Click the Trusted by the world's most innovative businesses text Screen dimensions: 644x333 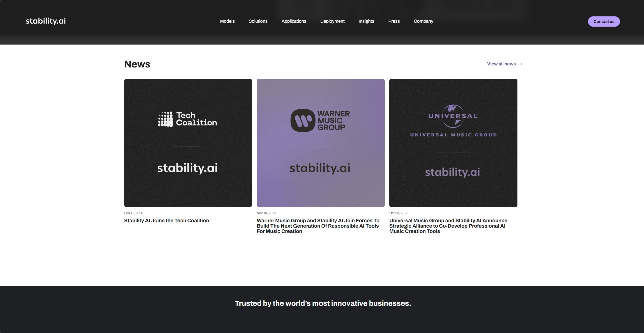pyautogui.click(x=323, y=303)
